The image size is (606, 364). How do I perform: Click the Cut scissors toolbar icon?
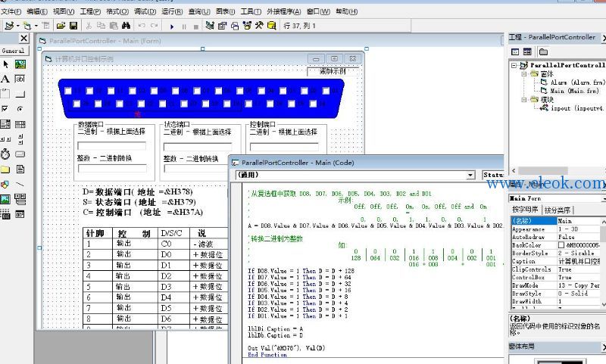coord(89,26)
